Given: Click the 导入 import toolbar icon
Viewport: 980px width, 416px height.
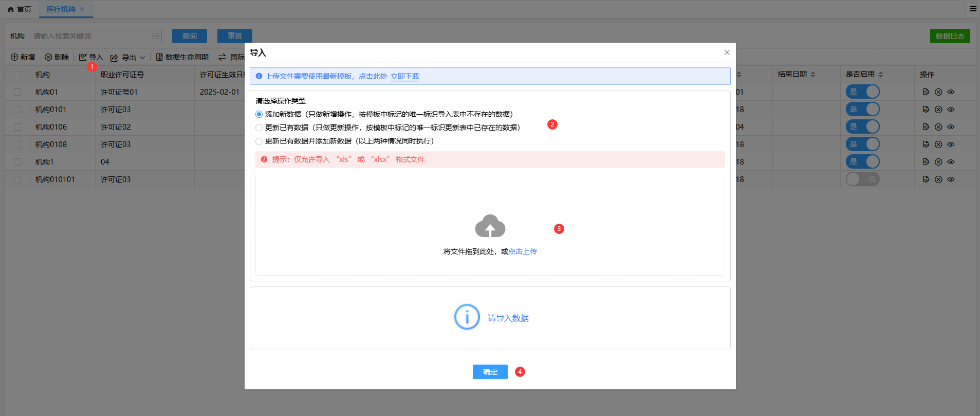Looking at the screenshot, I should click(x=83, y=57).
